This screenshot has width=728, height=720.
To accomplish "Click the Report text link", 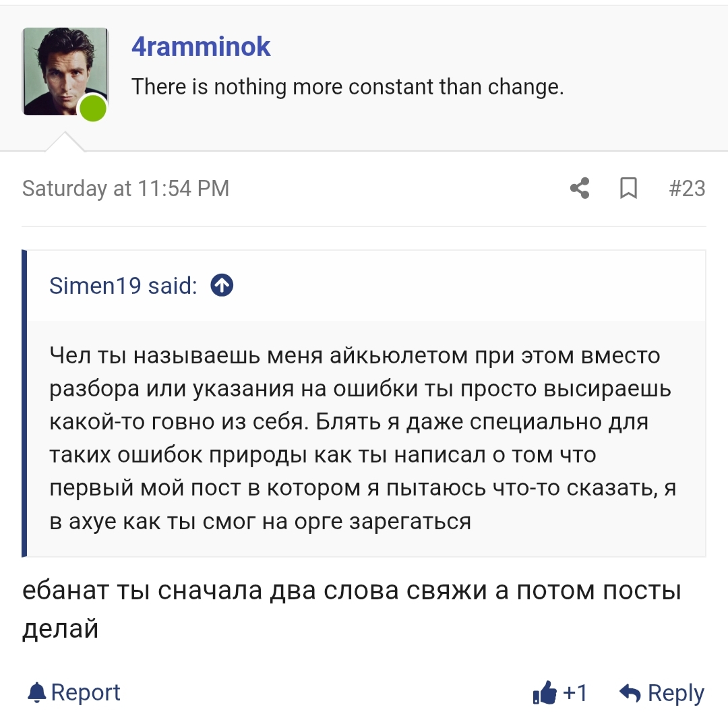I will [x=86, y=692].
